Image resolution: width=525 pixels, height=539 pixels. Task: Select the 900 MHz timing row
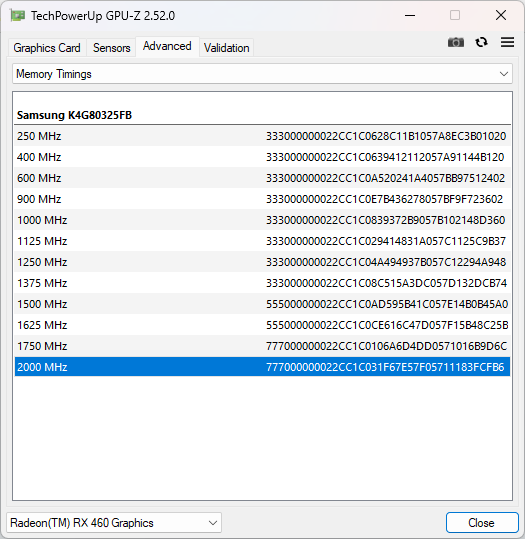pos(262,199)
